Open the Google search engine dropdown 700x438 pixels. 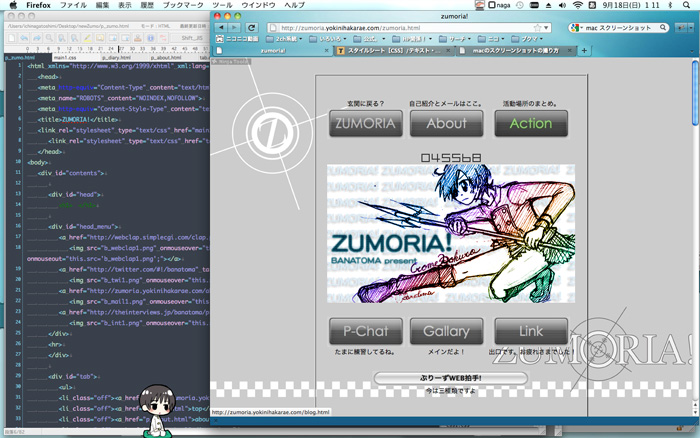point(577,28)
